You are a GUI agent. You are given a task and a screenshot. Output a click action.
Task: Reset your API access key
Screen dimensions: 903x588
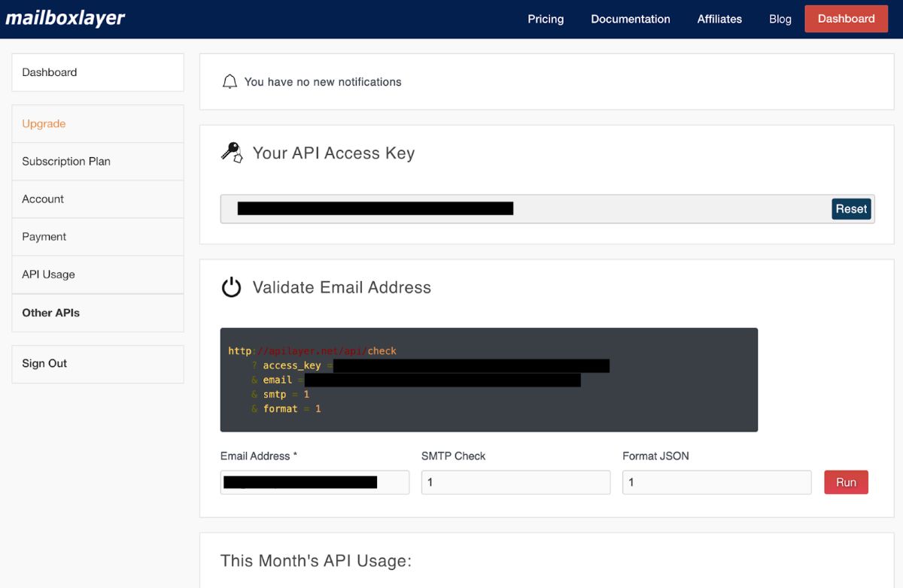(851, 208)
